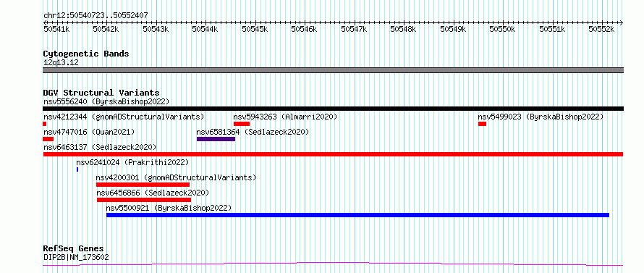Viewport: 644px width, 273px height.
Task: Open the nsv5943263 (Almarri2020) label
Action: [285, 117]
